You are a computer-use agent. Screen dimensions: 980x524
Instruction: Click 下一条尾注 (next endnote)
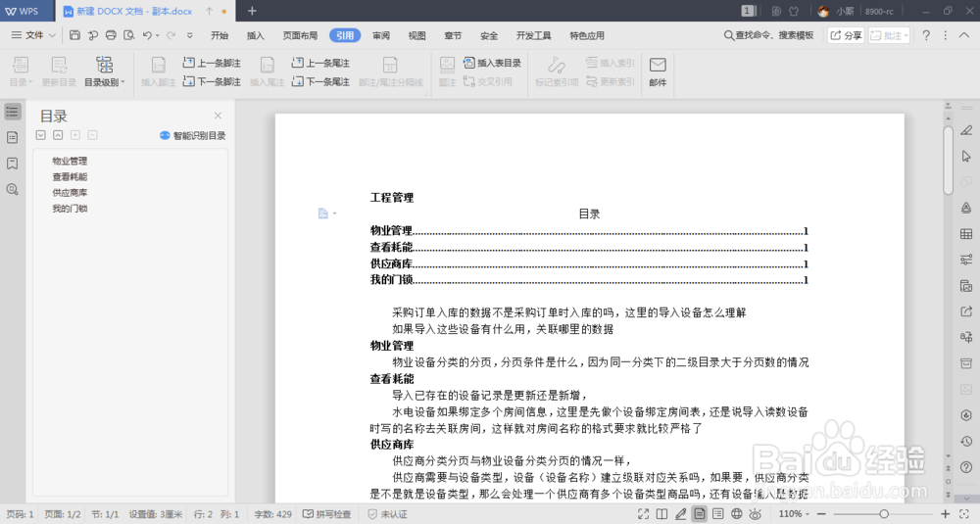click(320, 82)
